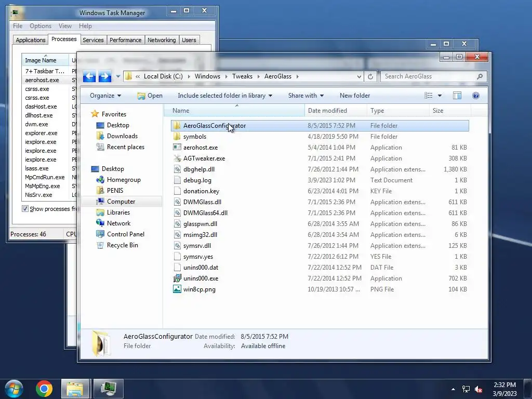This screenshot has width=532, height=399.
Task: Open Control Panel in the navigation pane
Action: 126,234
